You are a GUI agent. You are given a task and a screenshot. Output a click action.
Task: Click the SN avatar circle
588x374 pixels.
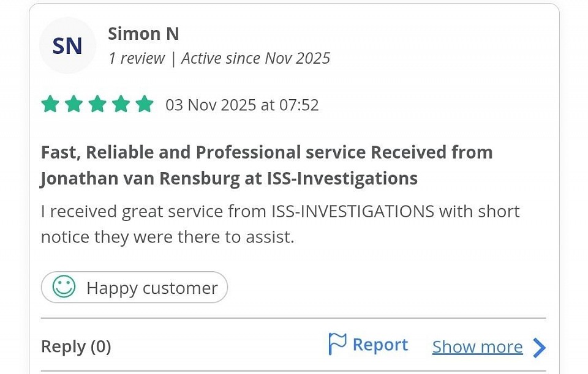(67, 45)
